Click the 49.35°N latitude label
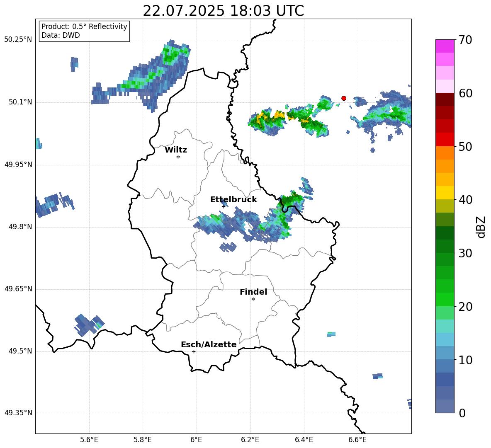Viewport: 491px width, 448px height. click(x=18, y=413)
